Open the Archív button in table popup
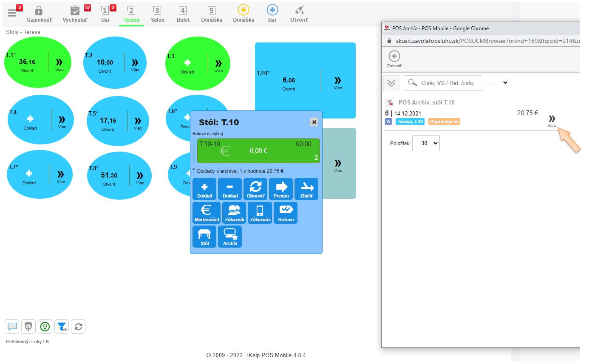Screen dimensions: 589x364 (x=230, y=237)
